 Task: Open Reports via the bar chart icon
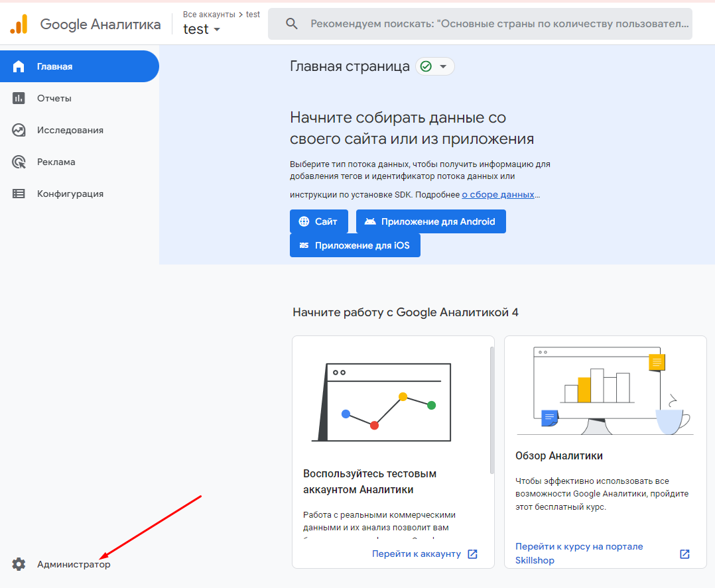(19, 98)
